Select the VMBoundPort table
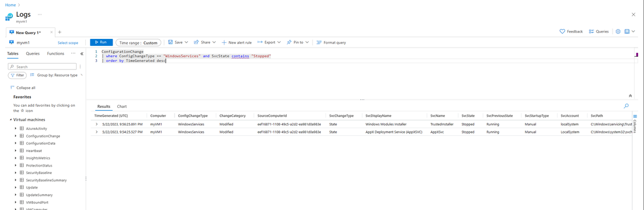Viewport: 644px width, 210px height. [38, 202]
